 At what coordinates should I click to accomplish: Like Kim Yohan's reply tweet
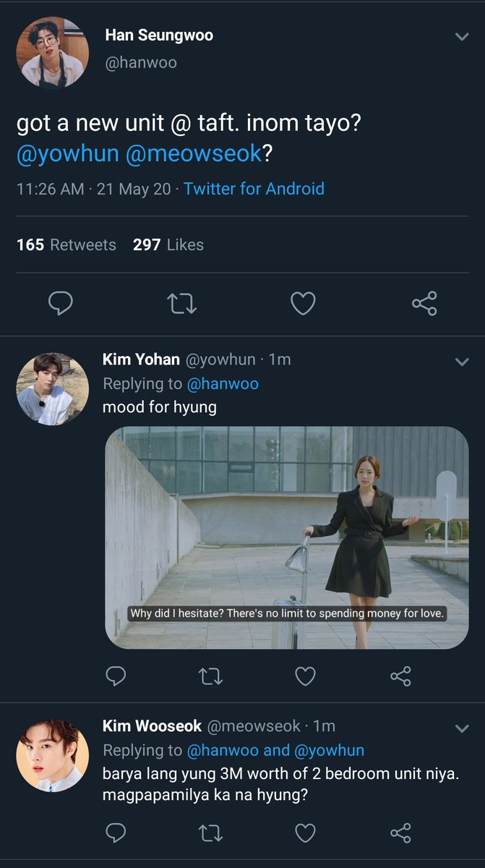pyautogui.click(x=306, y=676)
